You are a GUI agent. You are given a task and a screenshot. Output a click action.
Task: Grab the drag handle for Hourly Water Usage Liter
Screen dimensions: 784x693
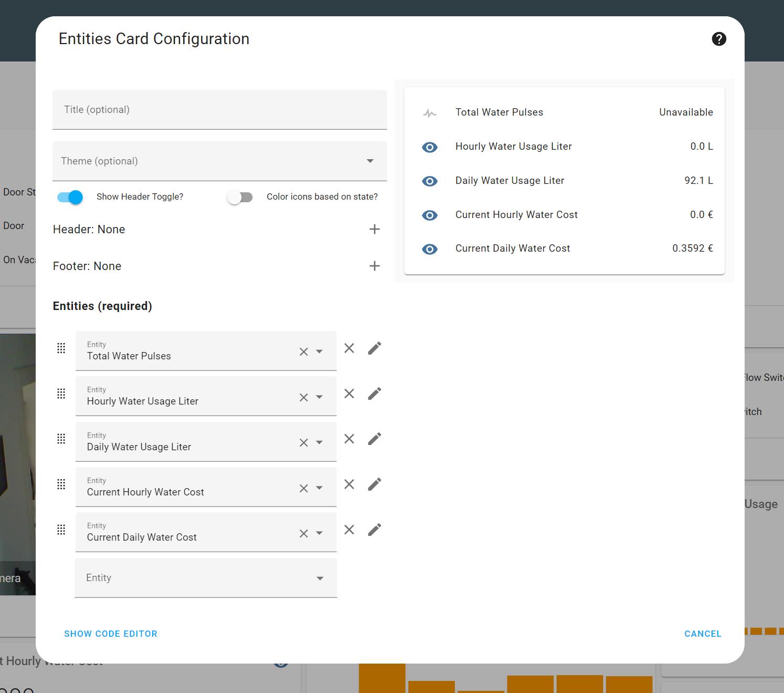tap(61, 394)
